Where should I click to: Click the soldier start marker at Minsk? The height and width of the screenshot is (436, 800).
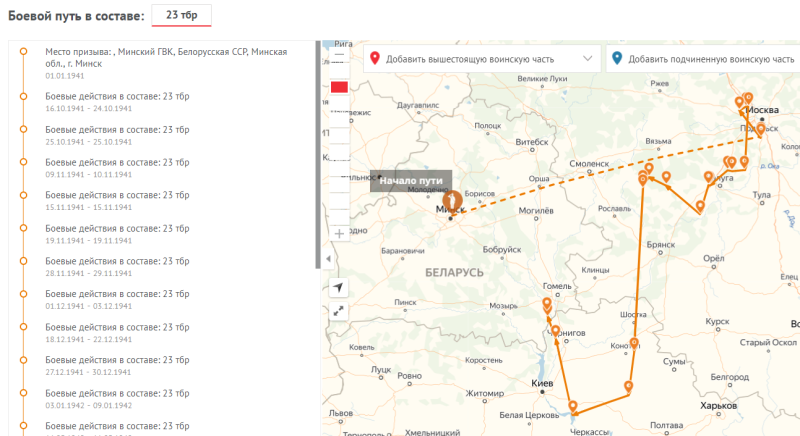click(x=452, y=200)
